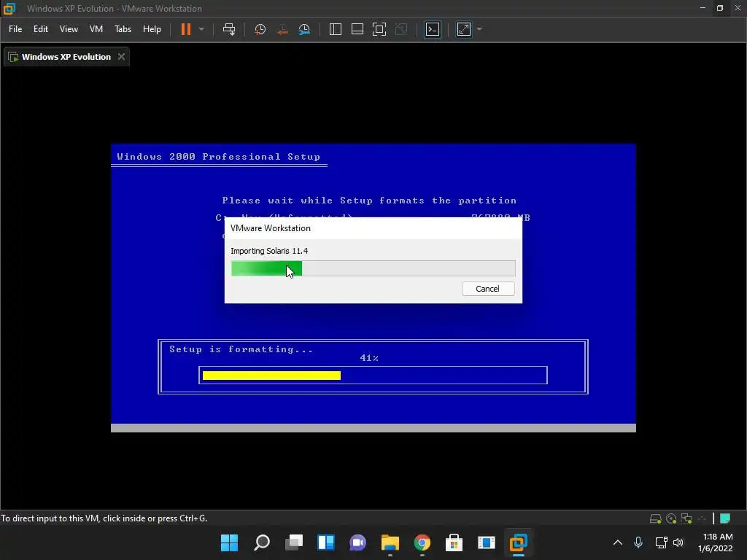The width and height of the screenshot is (747, 560).
Task: Show hidden system tray icons
Action: coord(618,542)
